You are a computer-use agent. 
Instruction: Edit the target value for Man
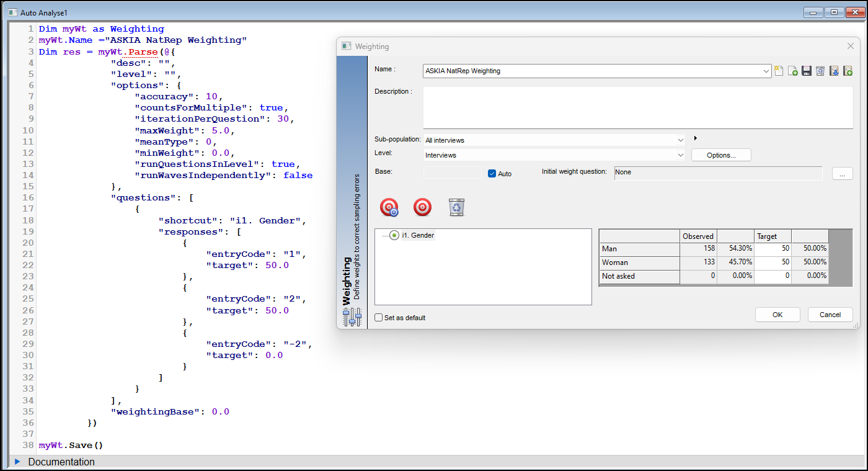click(x=773, y=249)
